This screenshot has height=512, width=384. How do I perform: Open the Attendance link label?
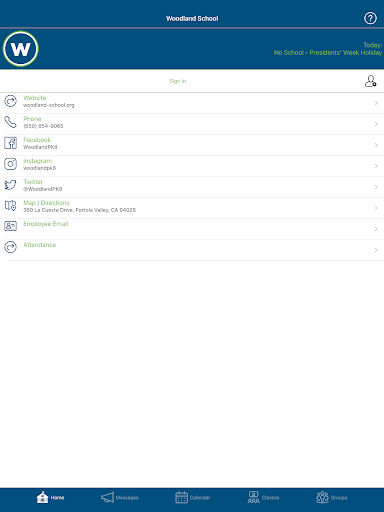click(40, 245)
